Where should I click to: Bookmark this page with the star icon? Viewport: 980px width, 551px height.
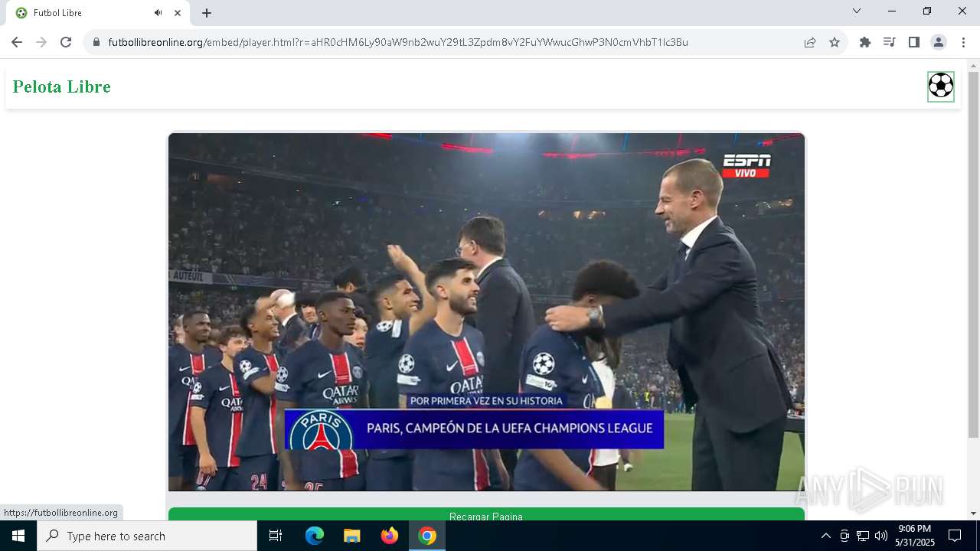tap(835, 42)
